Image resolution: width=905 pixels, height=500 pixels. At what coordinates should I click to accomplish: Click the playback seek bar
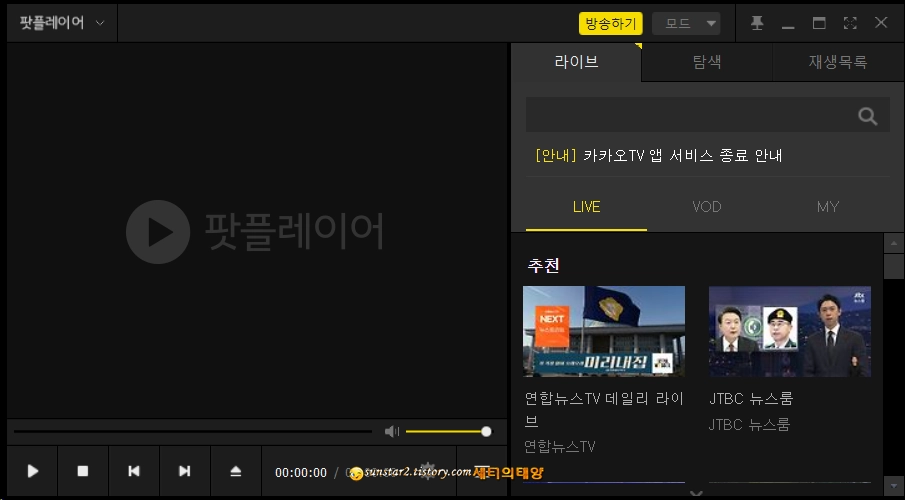pos(193,431)
